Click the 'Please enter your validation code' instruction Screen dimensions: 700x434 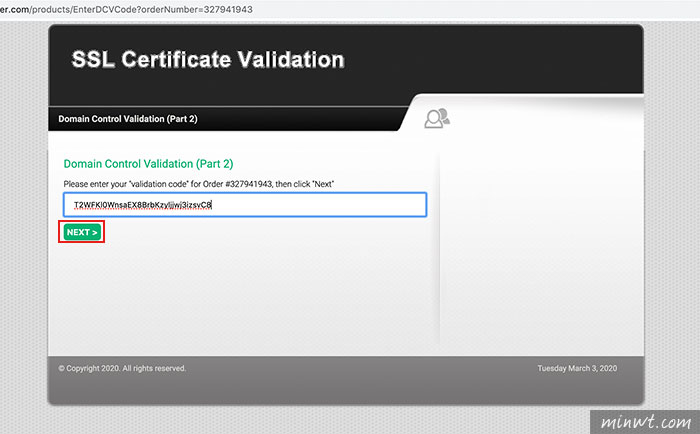[x=199, y=184]
